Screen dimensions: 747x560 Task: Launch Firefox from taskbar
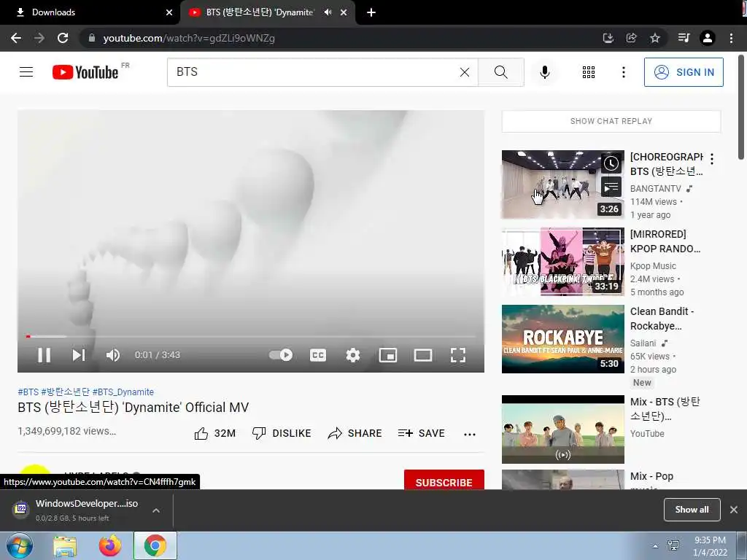(110, 545)
